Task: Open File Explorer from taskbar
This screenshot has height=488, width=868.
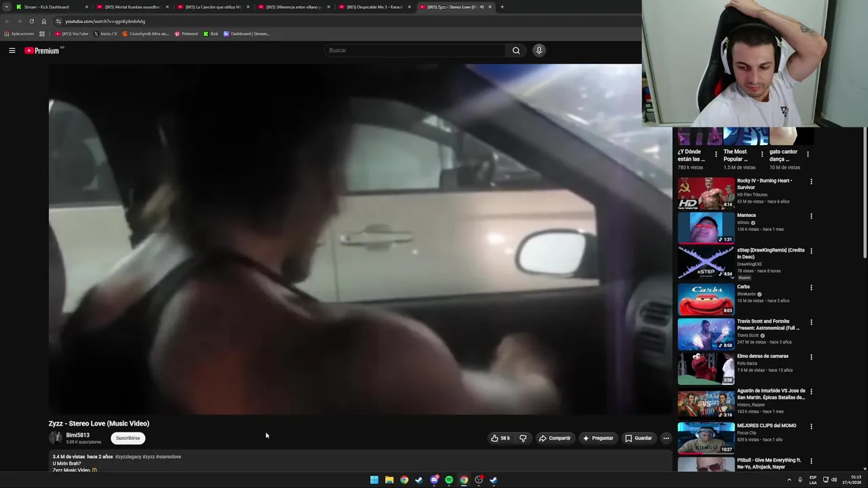Action: (389, 480)
